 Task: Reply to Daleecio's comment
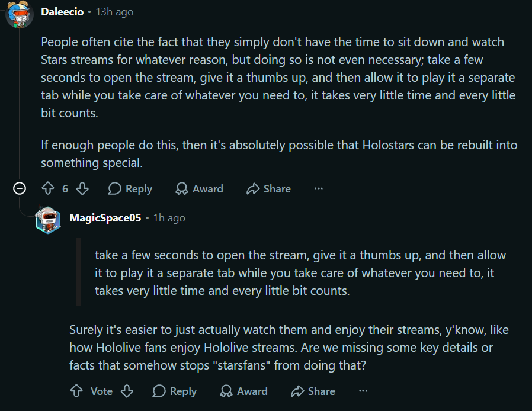click(130, 188)
